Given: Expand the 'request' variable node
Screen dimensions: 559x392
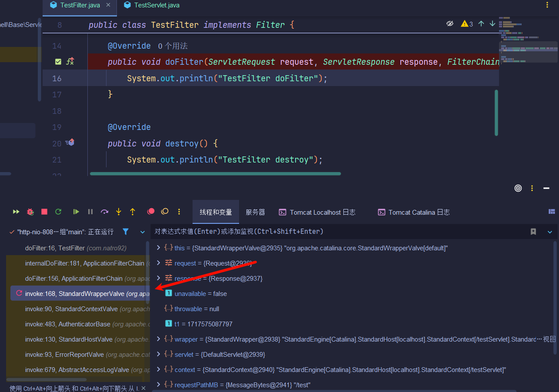Looking at the screenshot, I should (x=158, y=263).
